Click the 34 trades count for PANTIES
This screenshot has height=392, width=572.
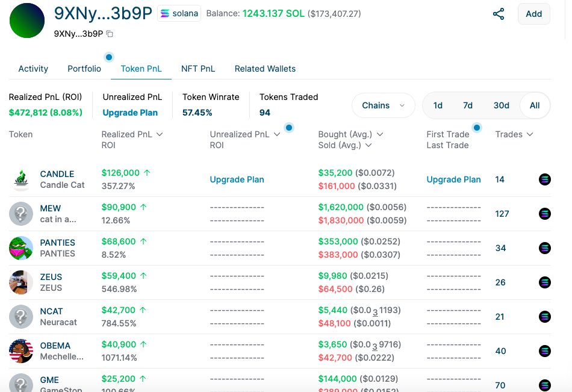(500, 248)
